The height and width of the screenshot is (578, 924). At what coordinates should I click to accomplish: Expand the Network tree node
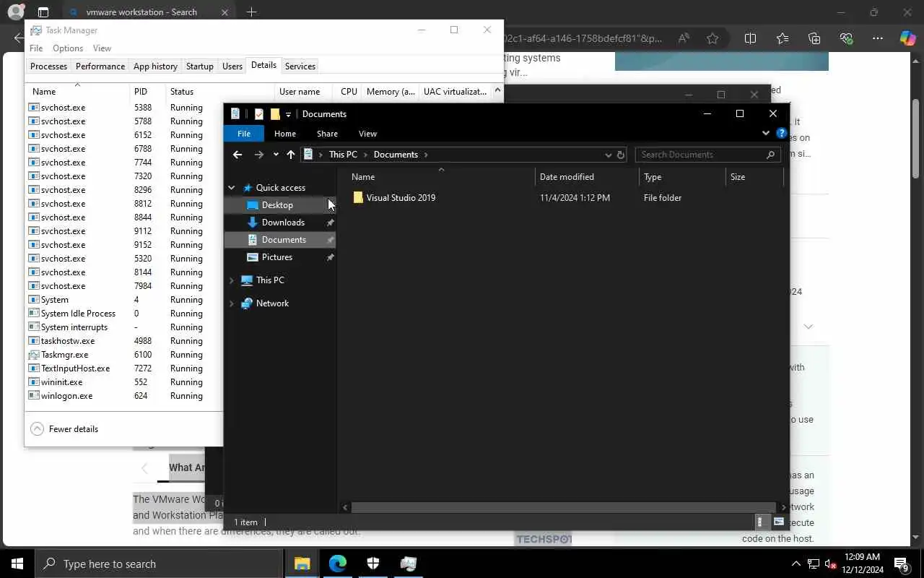point(232,303)
